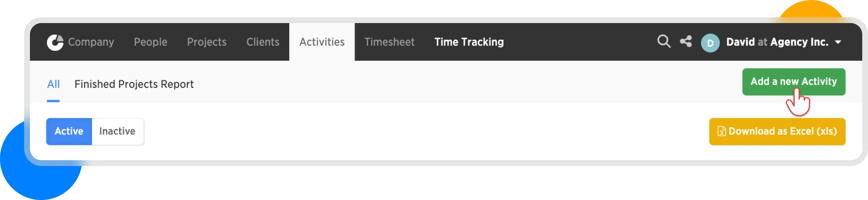
Task: Click the Excel file icon on download button
Action: pyautogui.click(x=722, y=131)
